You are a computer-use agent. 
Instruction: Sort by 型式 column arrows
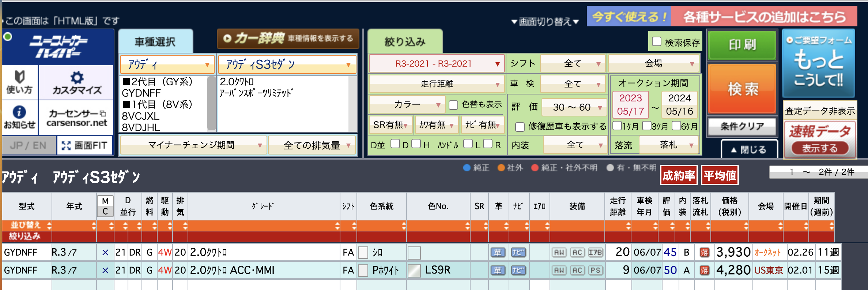click(x=49, y=225)
